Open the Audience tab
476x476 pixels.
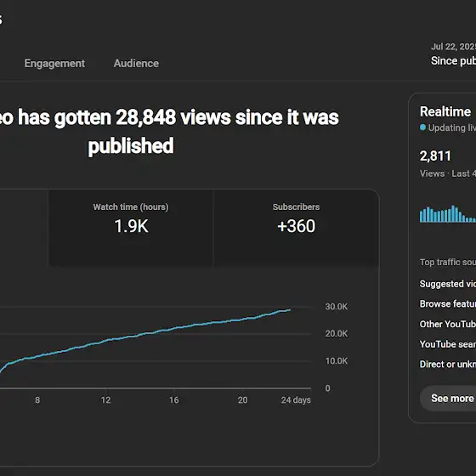136,63
